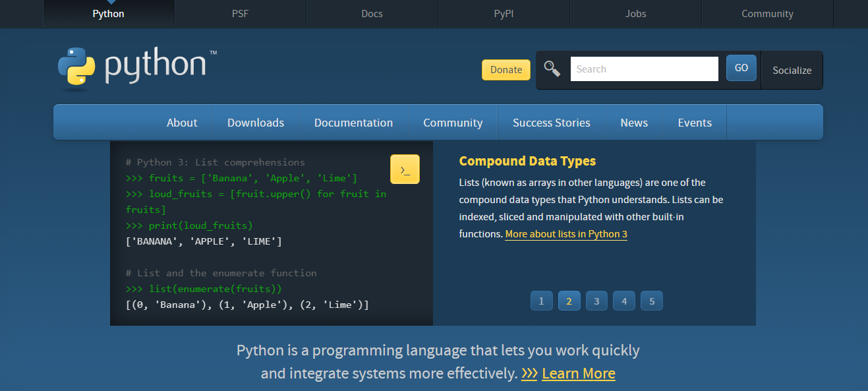The image size is (868, 391).
Task: Click the Python logo
Action: [132, 67]
